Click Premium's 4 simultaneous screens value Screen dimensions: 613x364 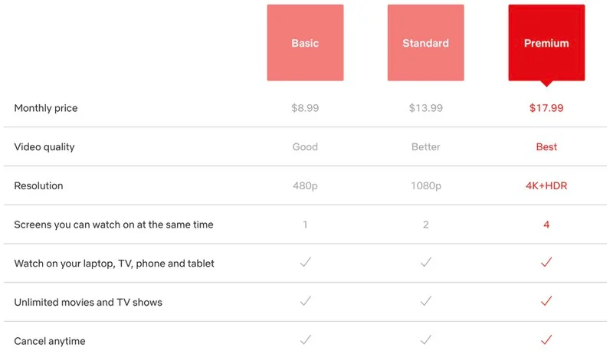click(546, 225)
